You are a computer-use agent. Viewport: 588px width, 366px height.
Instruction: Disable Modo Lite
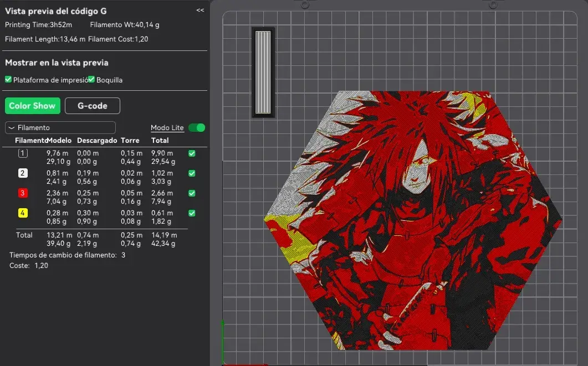click(x=196, y=127)
